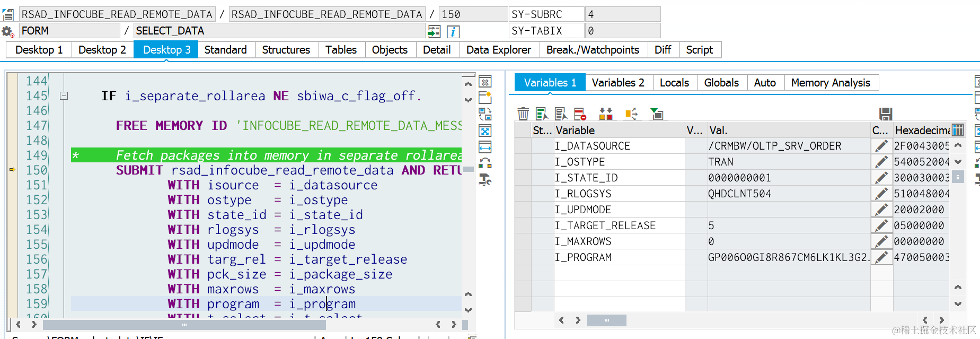
Task: Click the pencil edit icon for I_PROGRAM
Action: pos(881,257)
